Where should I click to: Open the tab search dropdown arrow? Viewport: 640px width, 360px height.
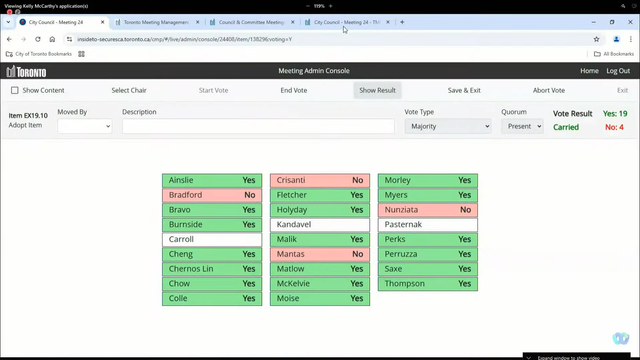[8, 22]
